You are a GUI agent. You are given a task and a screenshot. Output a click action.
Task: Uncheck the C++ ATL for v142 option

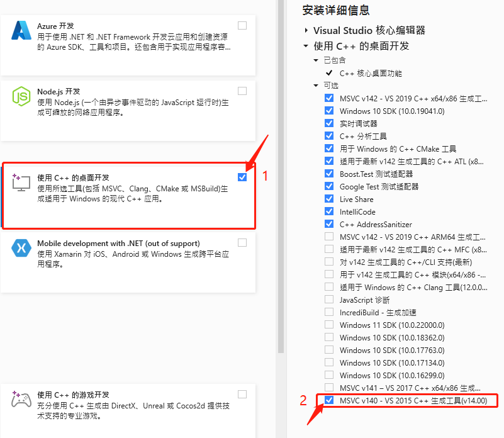pos(329,161)
